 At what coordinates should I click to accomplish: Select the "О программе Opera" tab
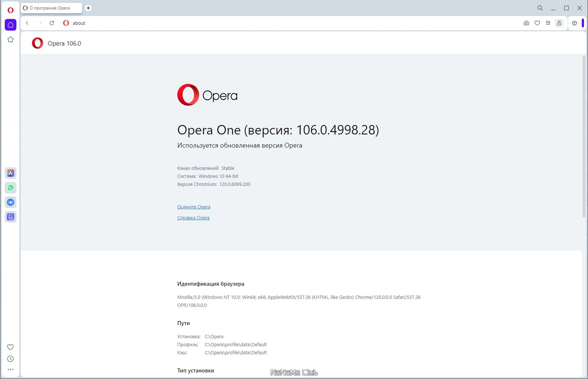51,8
